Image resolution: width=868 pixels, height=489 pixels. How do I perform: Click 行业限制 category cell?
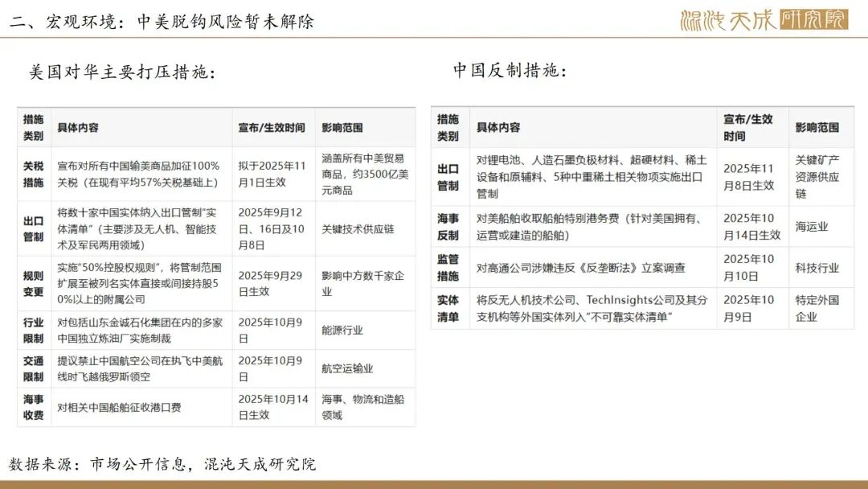pyautogui.click(x=34, y=330)
